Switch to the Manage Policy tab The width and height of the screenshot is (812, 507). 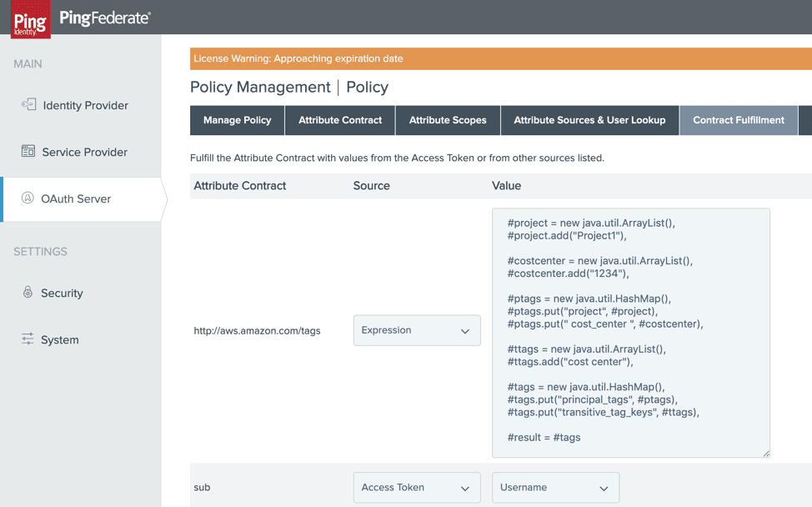[237, 120]
